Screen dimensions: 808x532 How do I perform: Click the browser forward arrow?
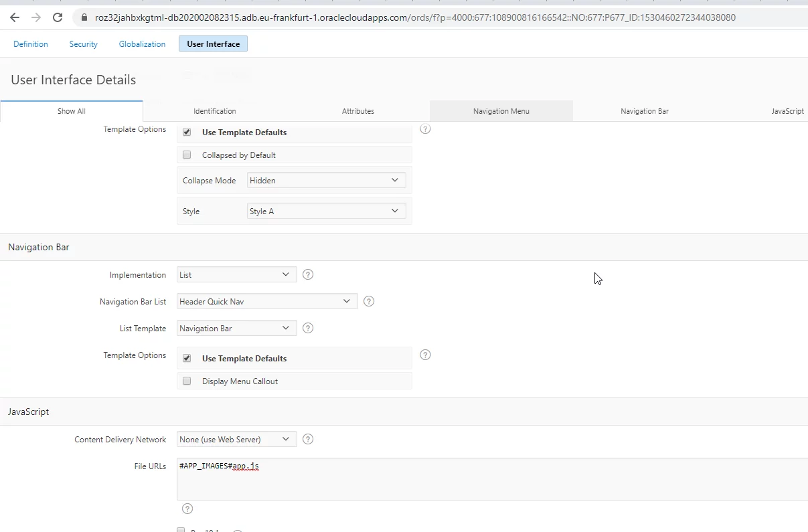click(36, 17)
